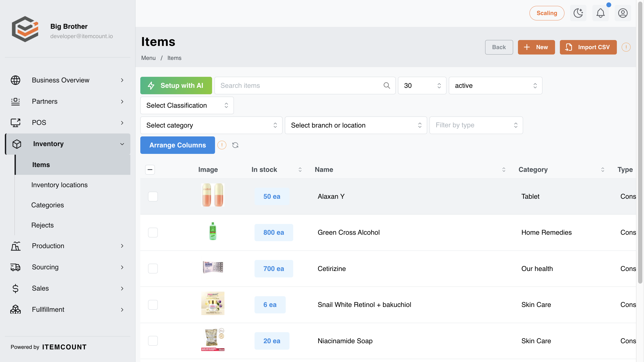
Task: Open Select branch or location dropdown
Action: (x=356, y=125)
